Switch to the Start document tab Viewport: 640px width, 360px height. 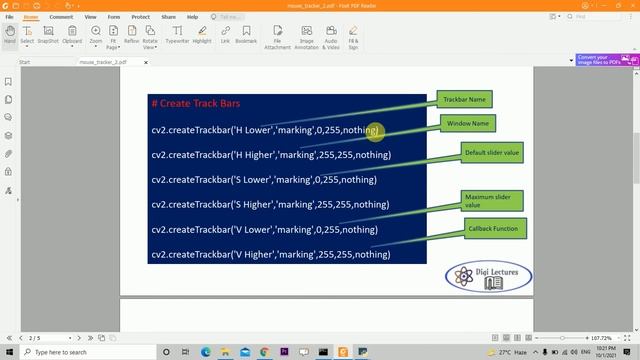click(24, 62)
